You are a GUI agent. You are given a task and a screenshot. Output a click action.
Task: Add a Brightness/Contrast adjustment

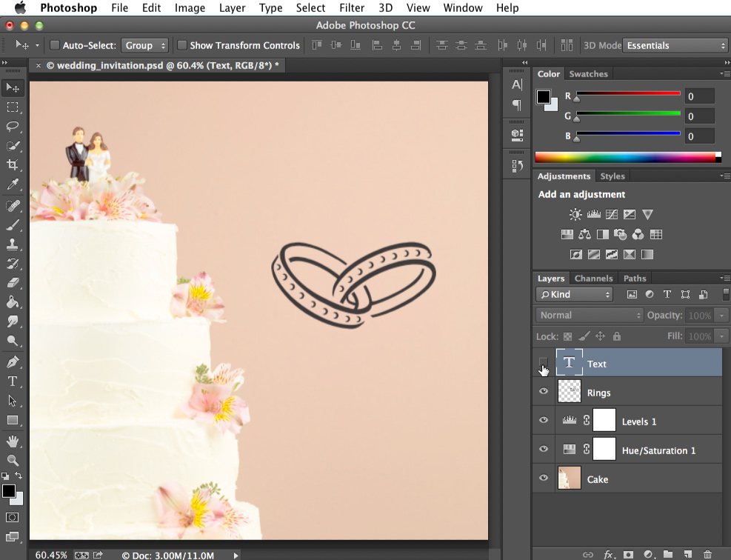[x=575, y=214]
